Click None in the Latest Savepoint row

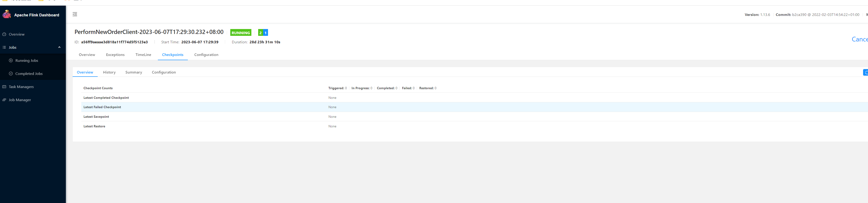click(332, 117)
